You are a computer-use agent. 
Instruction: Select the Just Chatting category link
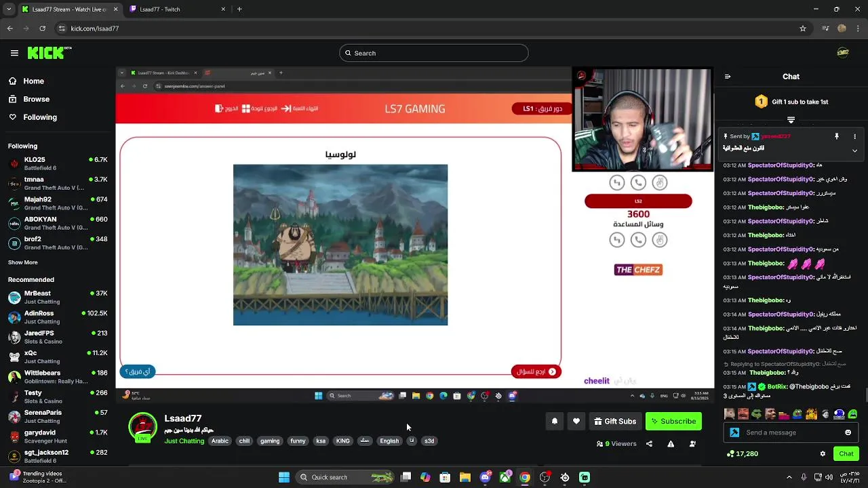[x=184, y=441]
